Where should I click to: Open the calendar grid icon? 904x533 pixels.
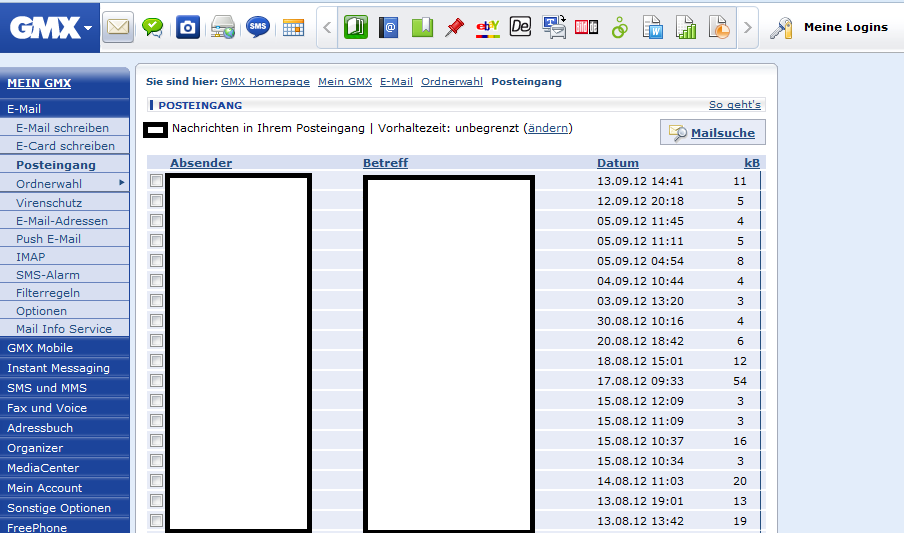pyautogui.click(x=293, y=27)
